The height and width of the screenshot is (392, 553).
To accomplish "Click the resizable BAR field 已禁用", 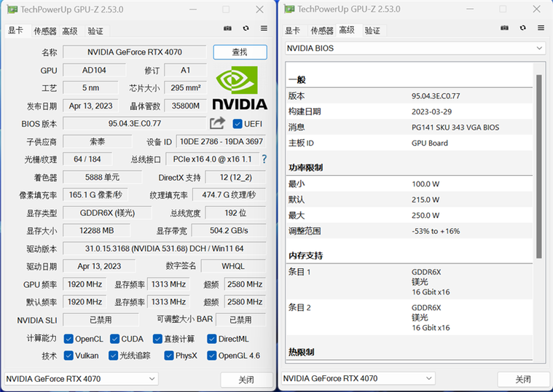I will point(241,320).
